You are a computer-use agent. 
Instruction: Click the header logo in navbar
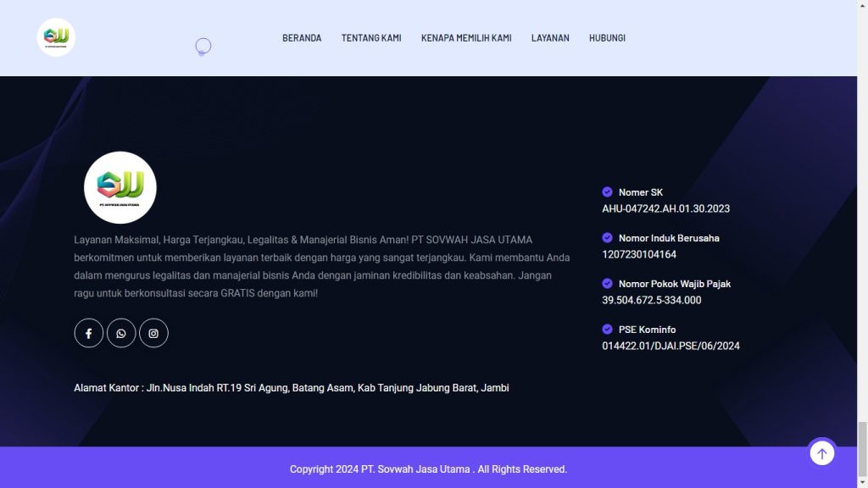56,37
